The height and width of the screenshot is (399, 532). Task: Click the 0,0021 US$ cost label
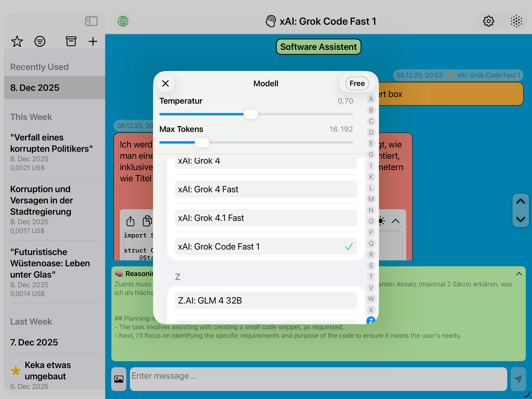(27, 168)
